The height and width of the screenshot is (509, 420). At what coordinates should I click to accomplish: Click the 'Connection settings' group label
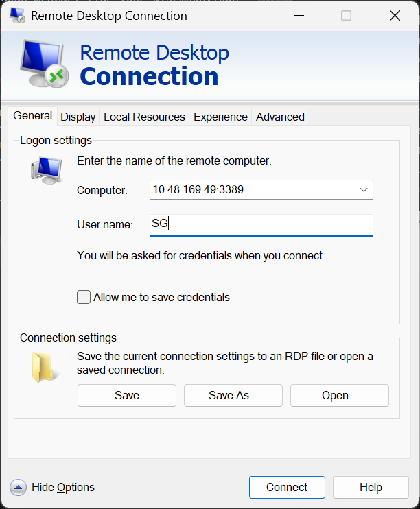[68, 338]
